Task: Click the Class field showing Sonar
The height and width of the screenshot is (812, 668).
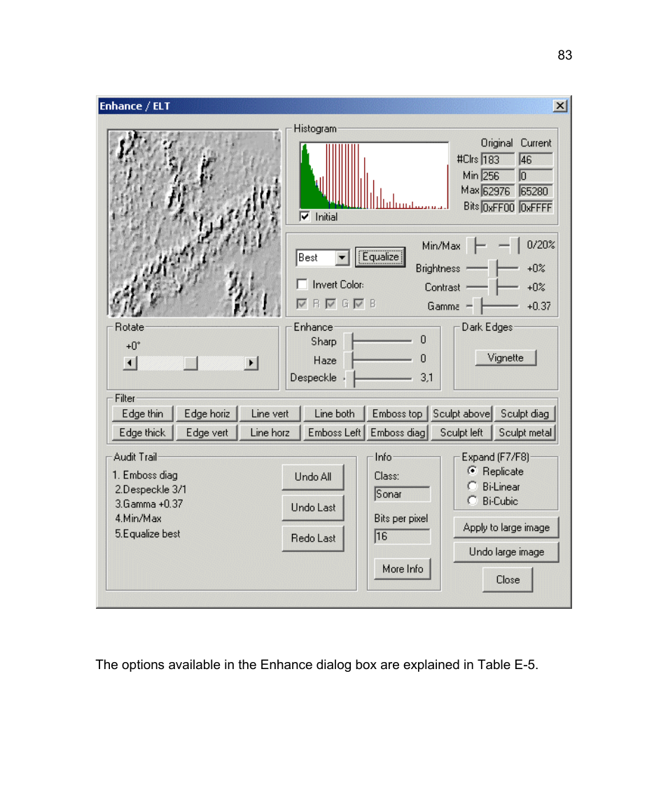Action: [402, 494]
